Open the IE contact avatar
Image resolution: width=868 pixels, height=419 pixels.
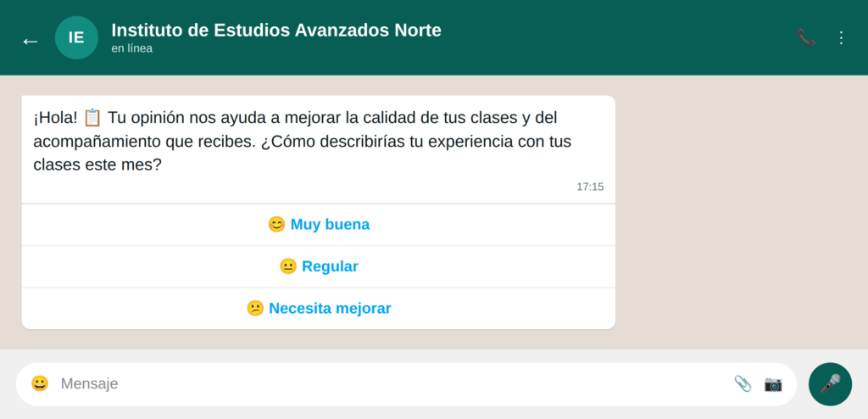76,37
